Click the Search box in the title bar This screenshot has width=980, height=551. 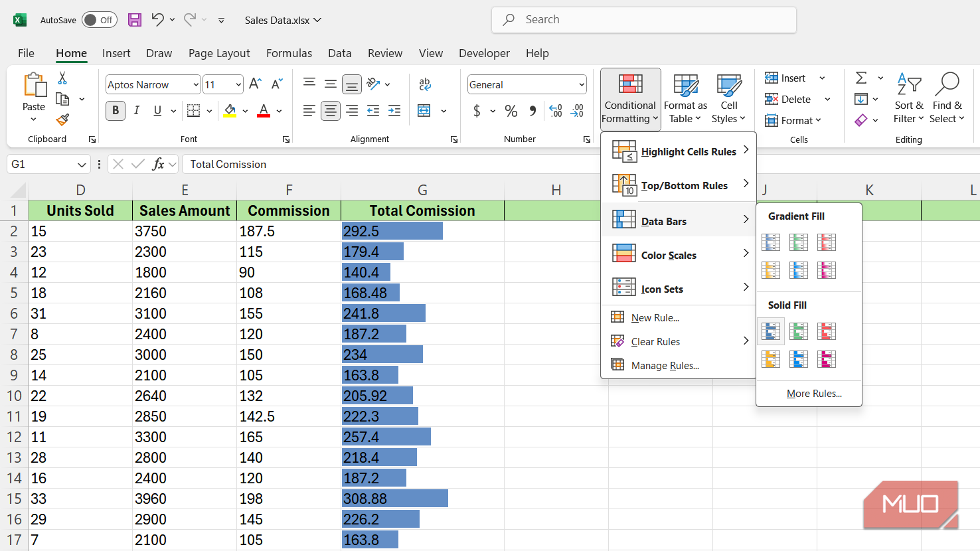click(643, 20)
